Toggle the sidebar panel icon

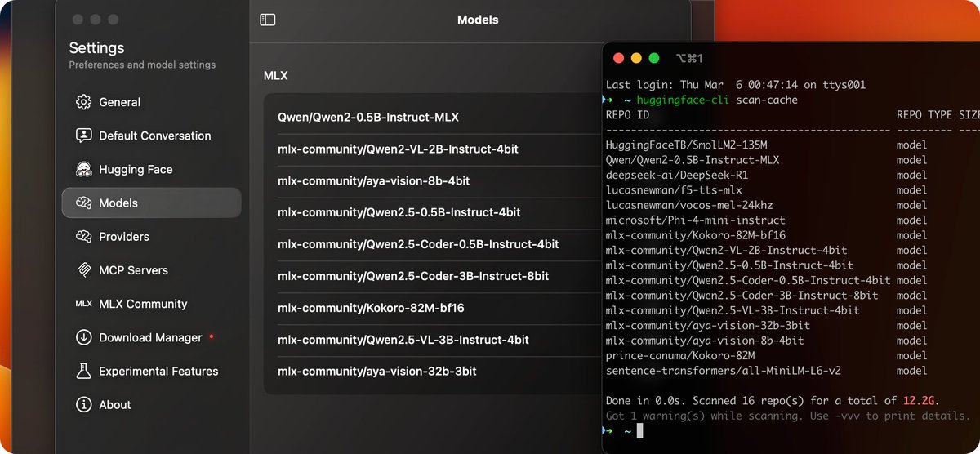tap(268, 20)
